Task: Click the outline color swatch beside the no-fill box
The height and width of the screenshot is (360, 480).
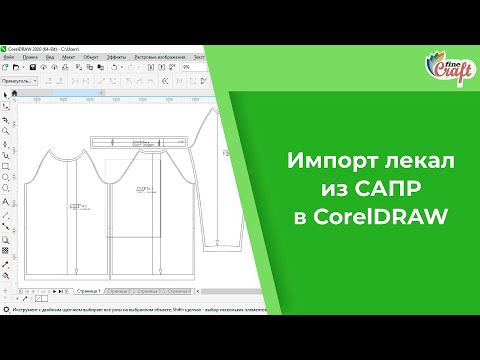Action: point(45,299)
